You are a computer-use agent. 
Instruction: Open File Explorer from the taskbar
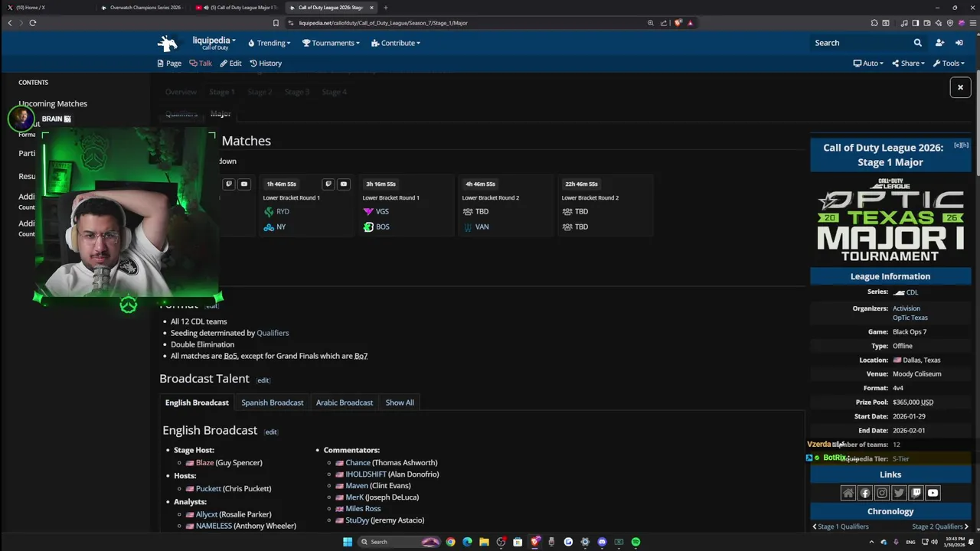point(484,542)
